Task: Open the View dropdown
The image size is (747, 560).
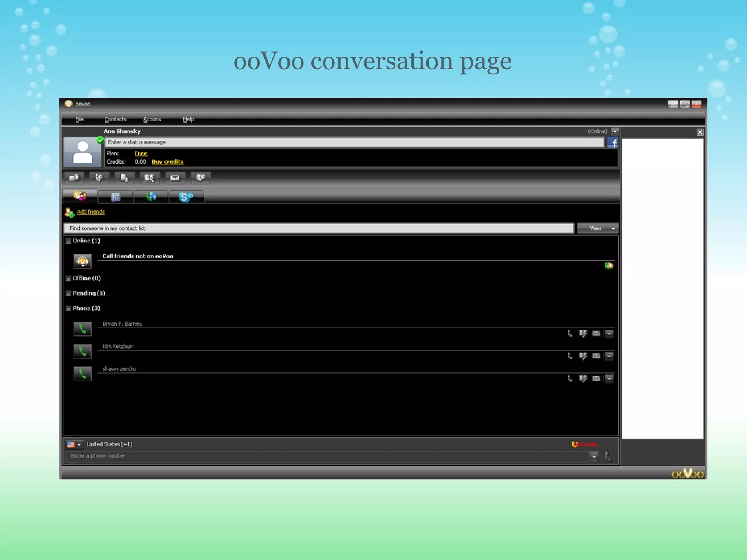Action: tap(597, 228)
